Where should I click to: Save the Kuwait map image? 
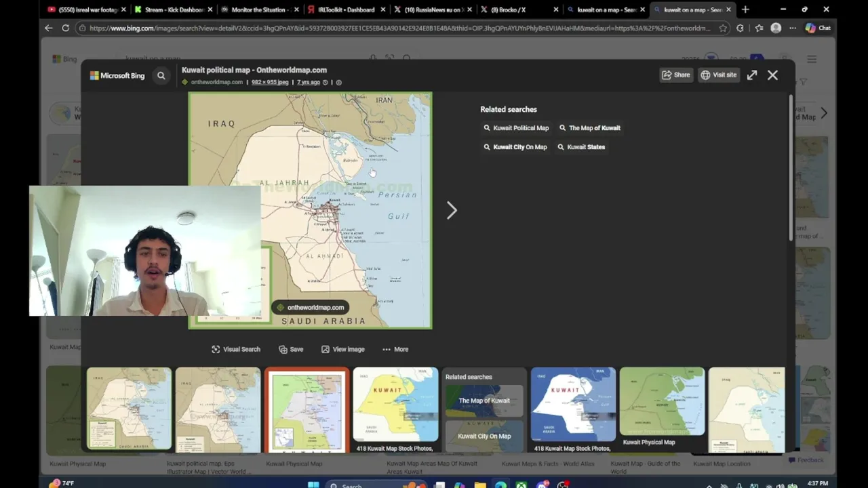tap(291, 349)
